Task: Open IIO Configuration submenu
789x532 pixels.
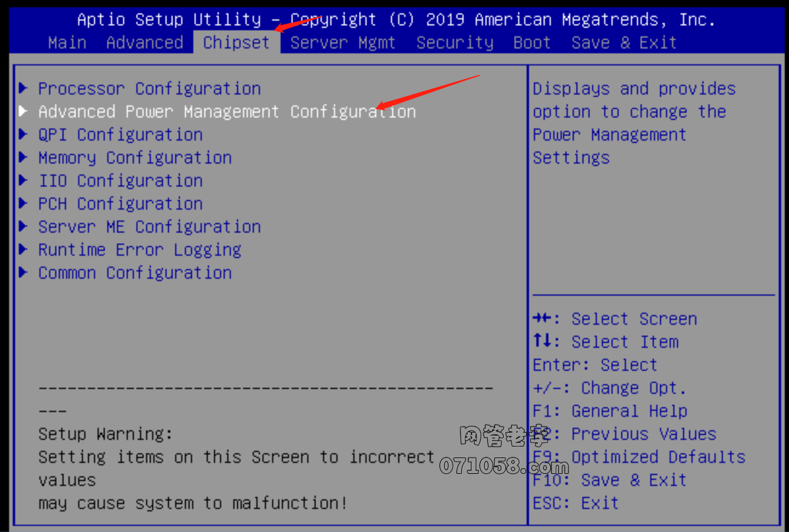Action: point(120,181)
